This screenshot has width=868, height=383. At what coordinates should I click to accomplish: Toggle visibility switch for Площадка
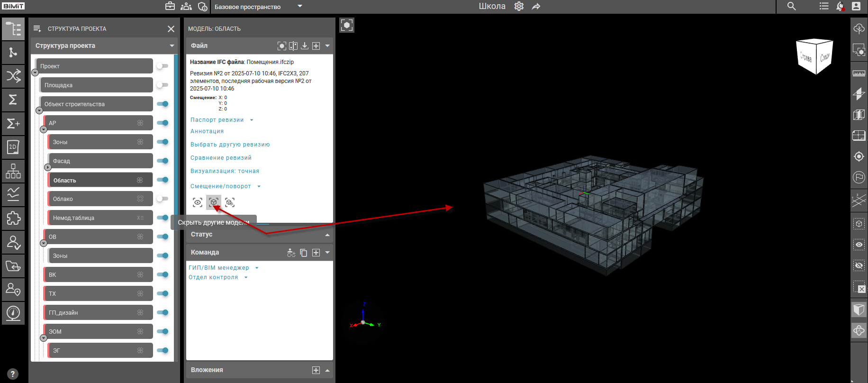163,85
